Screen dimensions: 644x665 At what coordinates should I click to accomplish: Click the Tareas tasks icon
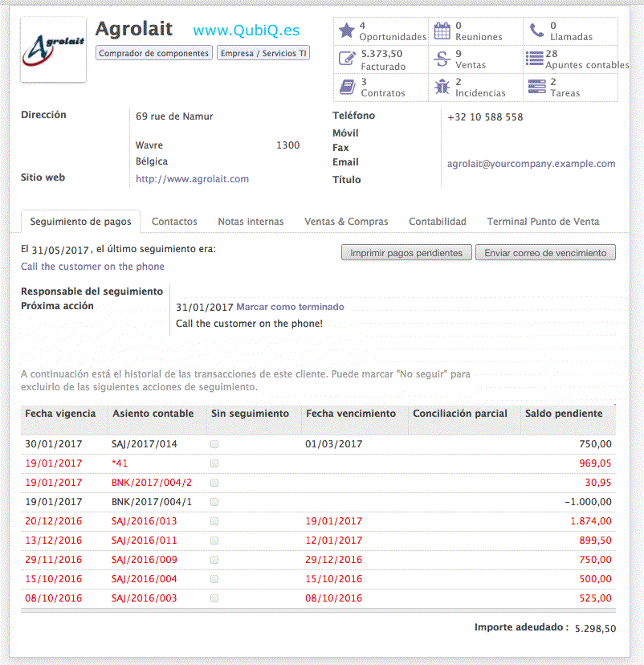pos(536,87)
